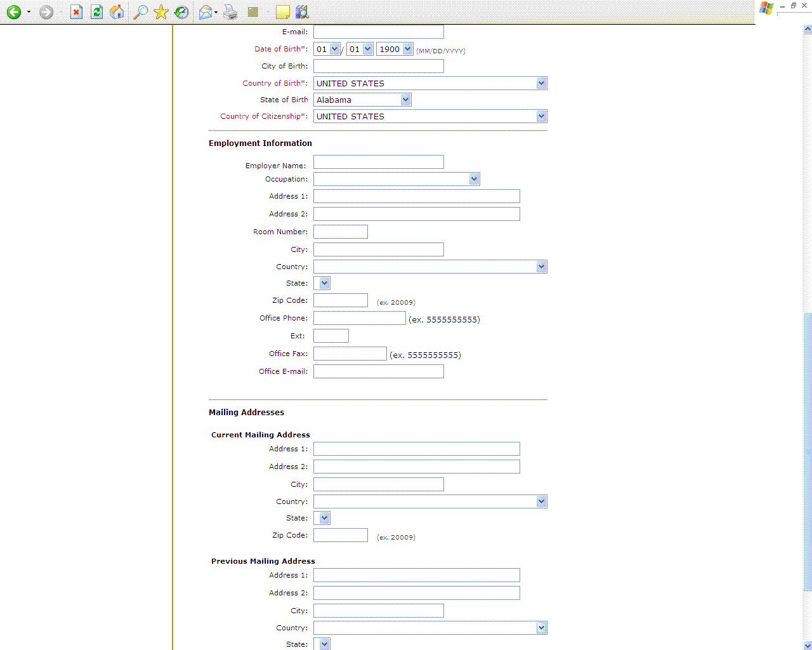Click the Country of Citizenship label
This screenshot has height=650, width=812.
(264, 116)
